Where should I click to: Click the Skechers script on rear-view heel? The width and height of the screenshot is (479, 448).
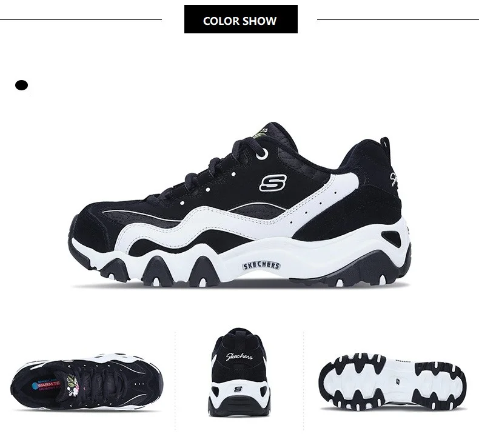239,356
